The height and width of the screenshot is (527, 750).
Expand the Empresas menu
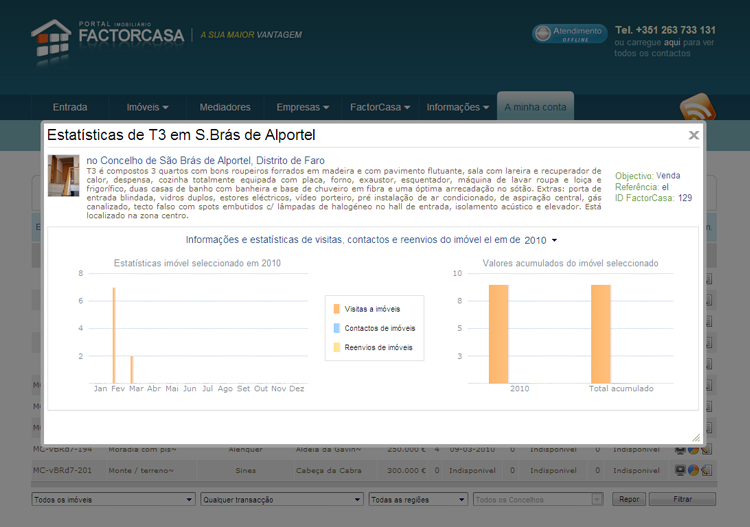click(x=303, y=107)
